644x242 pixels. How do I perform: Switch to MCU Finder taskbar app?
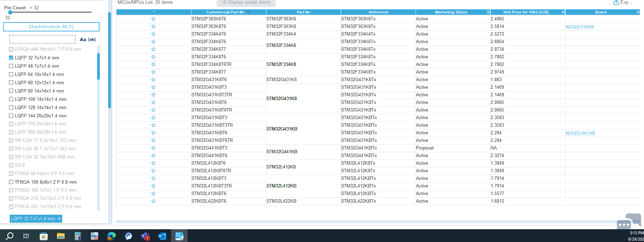pyautogui.click(x=179, y=236)
